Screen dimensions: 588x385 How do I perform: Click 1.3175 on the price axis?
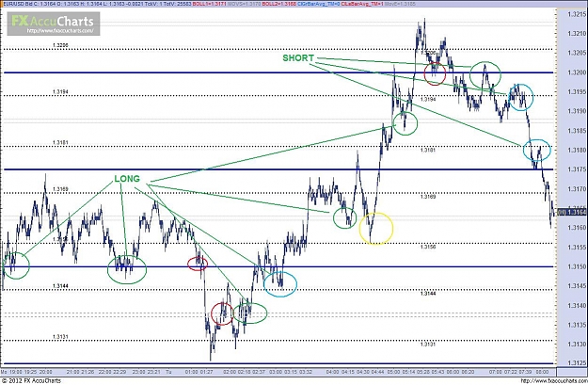point(577,169)
